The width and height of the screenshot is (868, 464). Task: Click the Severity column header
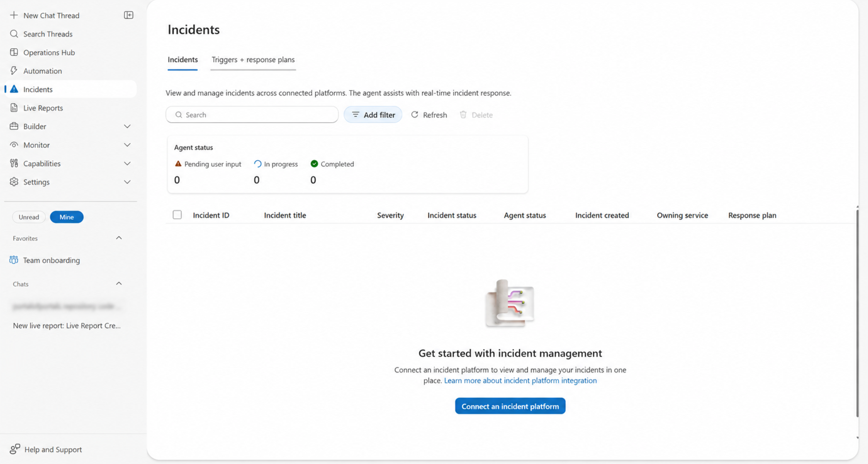(390, 215)
